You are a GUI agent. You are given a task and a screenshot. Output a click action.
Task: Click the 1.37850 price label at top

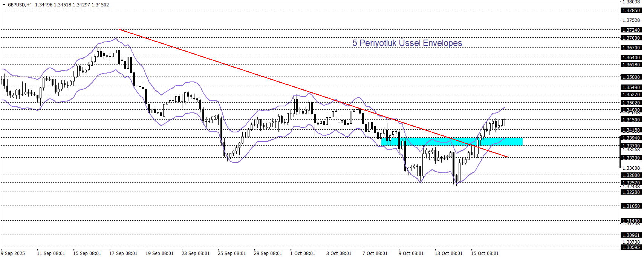(630, 10)
